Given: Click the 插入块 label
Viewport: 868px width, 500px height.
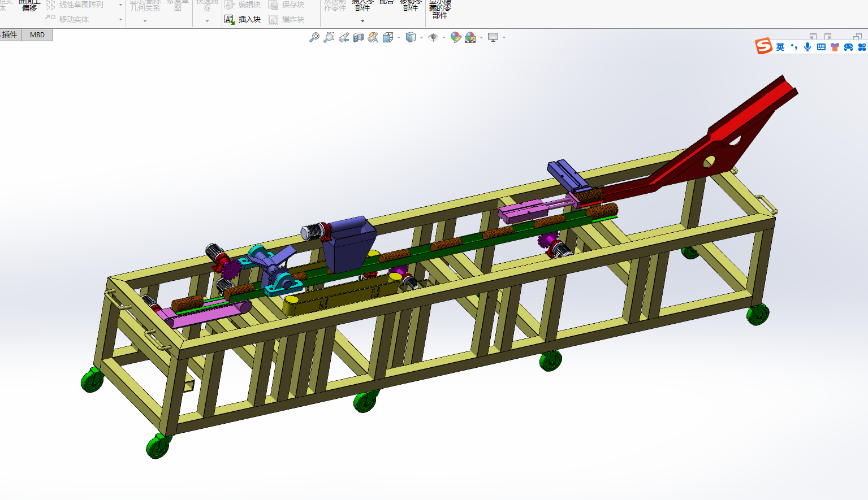Looking at the screenshot, I should click(x=249, y=19).
